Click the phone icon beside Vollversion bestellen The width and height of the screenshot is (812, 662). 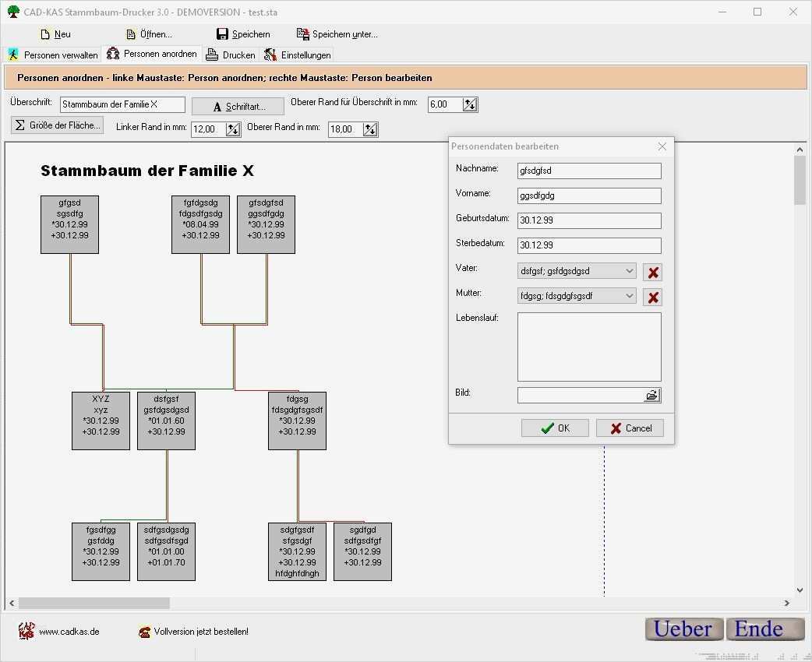tap(143, 631)
